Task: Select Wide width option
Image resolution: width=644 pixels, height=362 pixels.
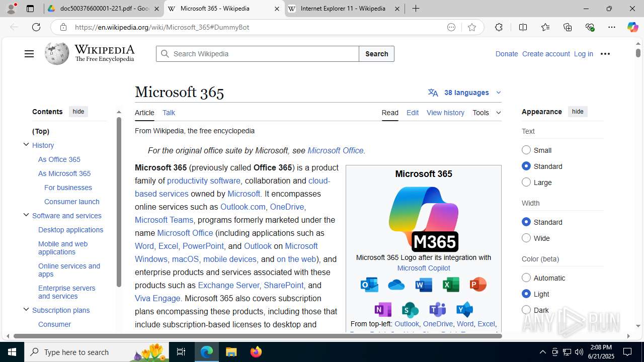Action: 526,238
